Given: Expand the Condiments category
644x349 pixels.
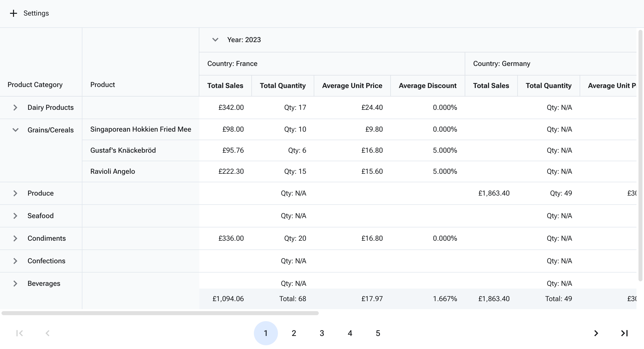Looking at the screenshot, I should pyautogui.click(x=15, y=238).
